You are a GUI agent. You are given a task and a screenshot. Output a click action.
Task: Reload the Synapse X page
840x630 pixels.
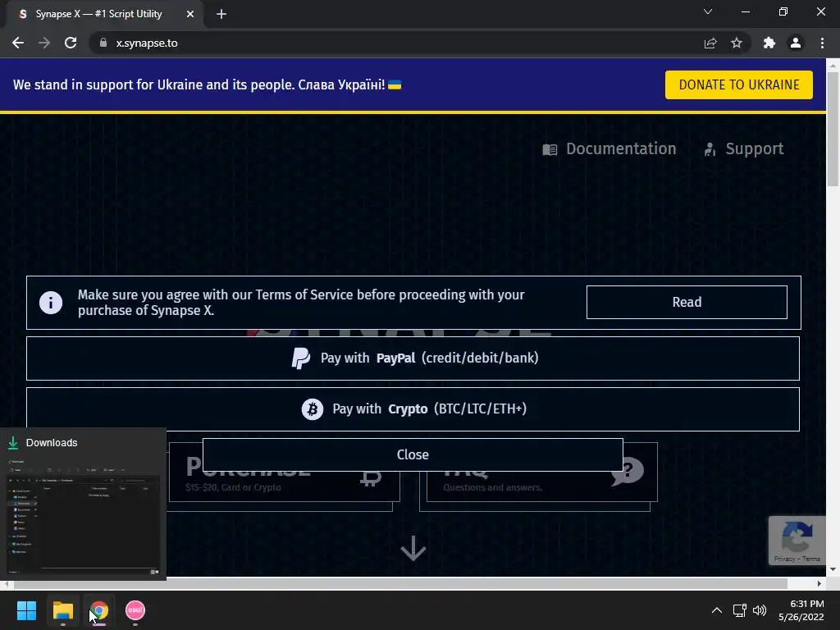click(71, 43)
